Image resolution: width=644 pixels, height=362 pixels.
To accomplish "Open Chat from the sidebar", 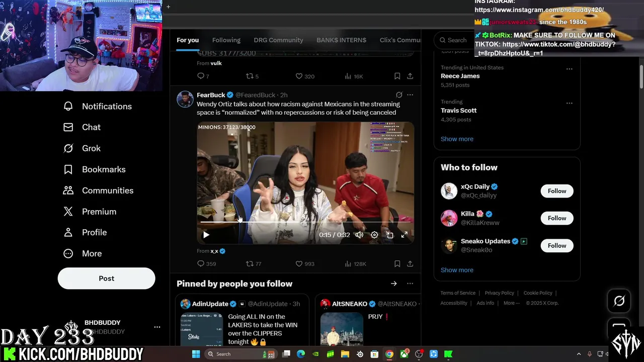I will (x=82, y=127).
